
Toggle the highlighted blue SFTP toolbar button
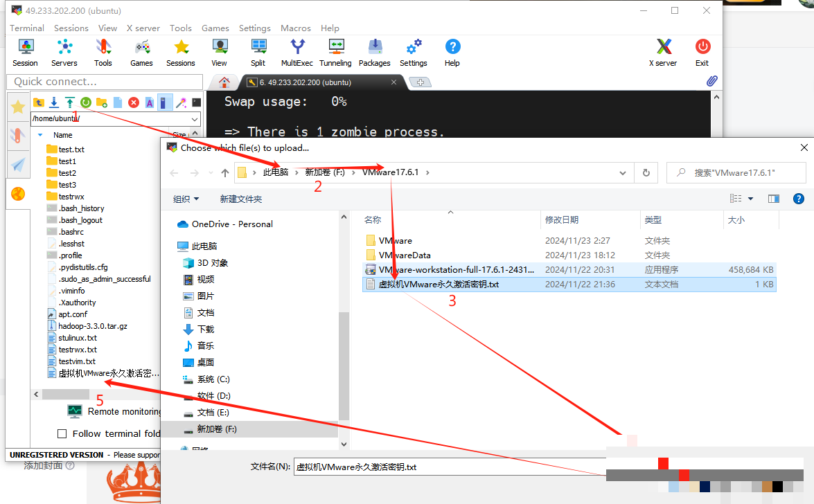[165, 102]
